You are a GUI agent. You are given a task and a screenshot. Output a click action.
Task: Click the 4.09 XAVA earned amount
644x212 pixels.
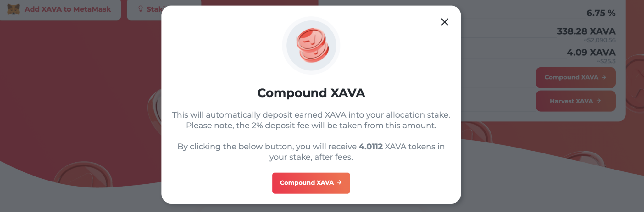[591, 52]
